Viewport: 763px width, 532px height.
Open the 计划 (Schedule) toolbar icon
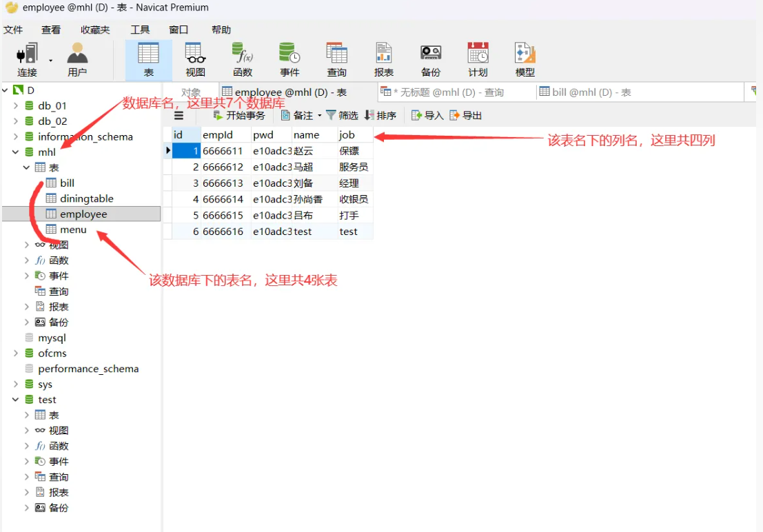477,59
